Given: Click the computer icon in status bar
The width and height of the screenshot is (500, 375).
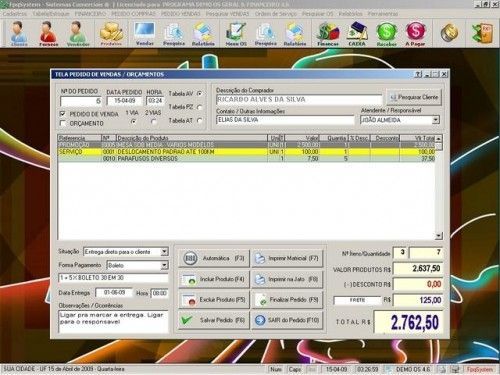Looking at the screenshot, I should click(455, 369).
